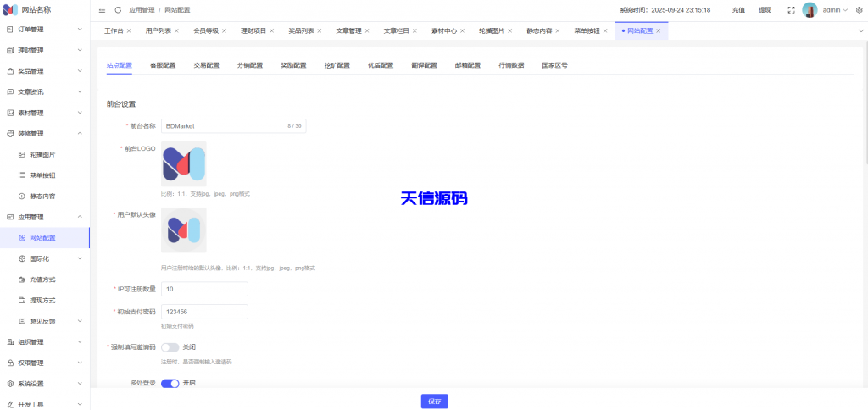Close the 用户列表 tab
Viewport: 868px width, 410px height.
[x=178, y=30]
